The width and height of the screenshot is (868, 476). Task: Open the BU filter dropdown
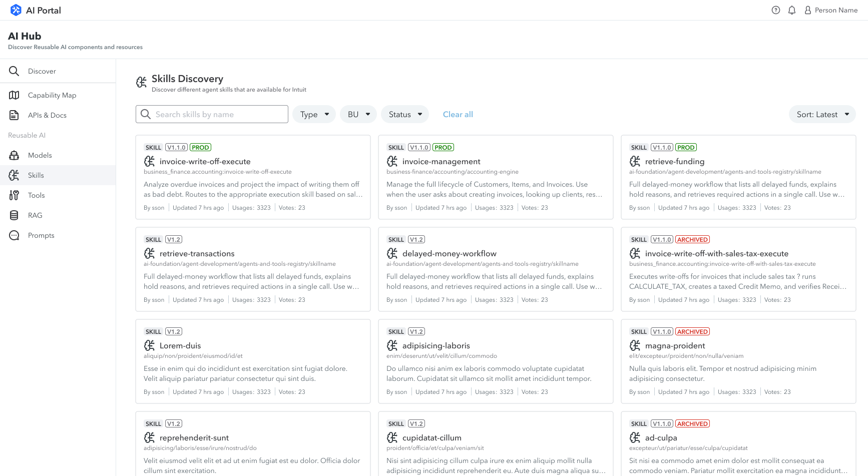358,114
